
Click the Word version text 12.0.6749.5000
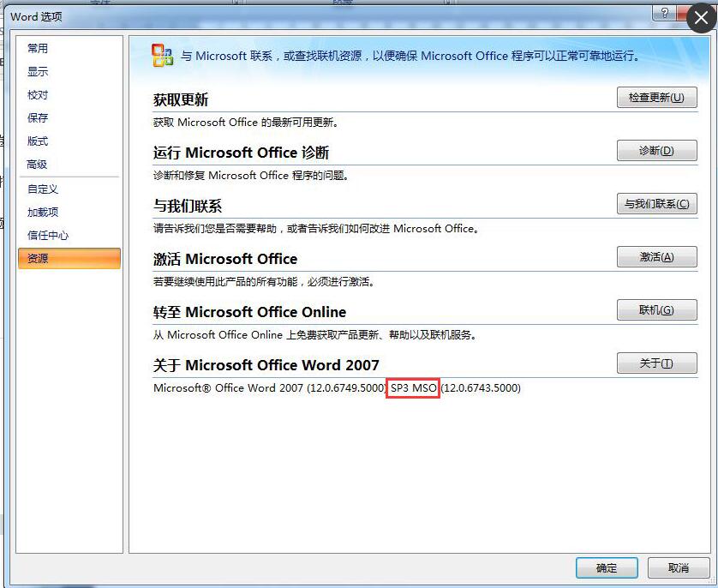pos(347,388)
